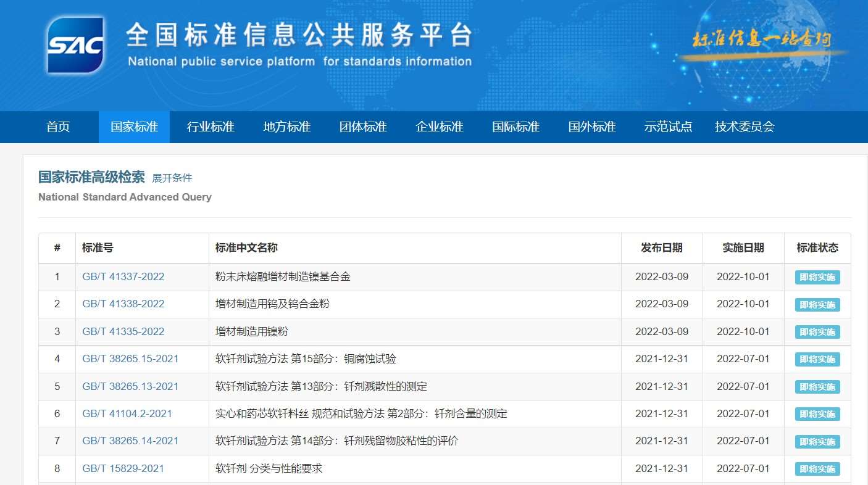Go to 地方标准 in navigation bar
The height and width of the screenshot is (485, 868).
[x=287, y=127]
